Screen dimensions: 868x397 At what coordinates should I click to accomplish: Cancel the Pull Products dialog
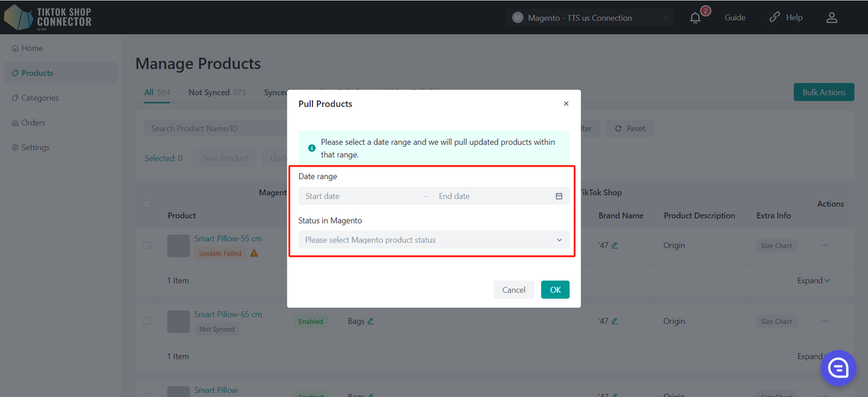pos(513,290)
